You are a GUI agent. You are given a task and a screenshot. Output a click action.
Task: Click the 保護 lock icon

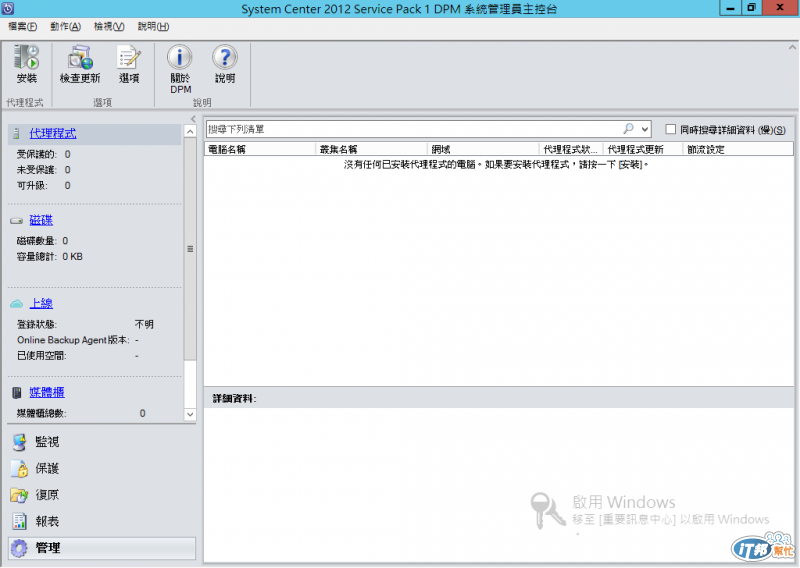19,468
